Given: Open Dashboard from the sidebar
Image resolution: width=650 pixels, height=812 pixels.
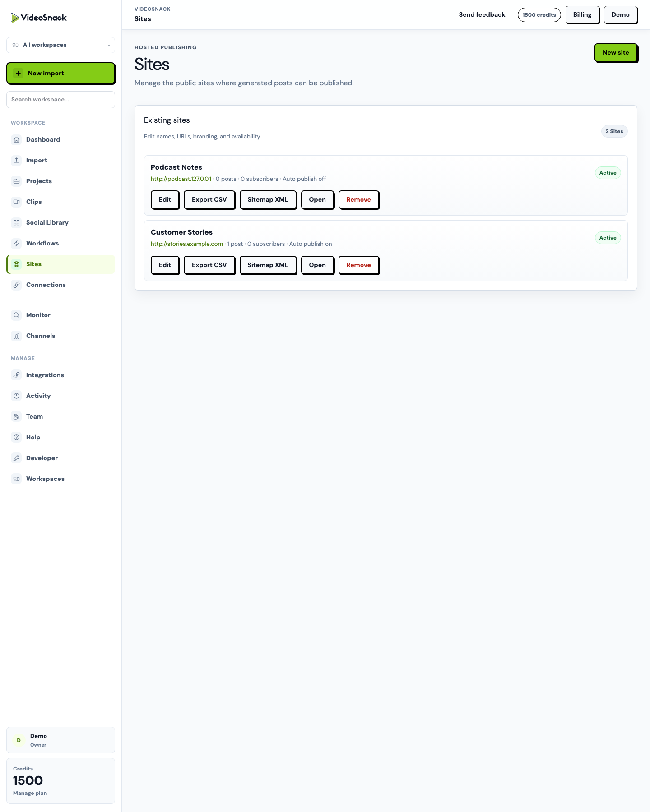Looking at the screenshot, I should [x=60, y=139].
